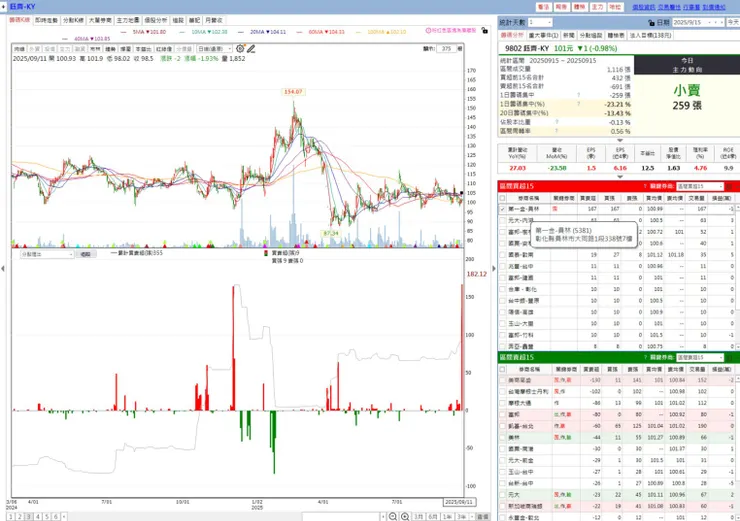Screen dimensions: 740x521
Task: Collapse the chart panel with left edge arrow
Action: (3, 269)
